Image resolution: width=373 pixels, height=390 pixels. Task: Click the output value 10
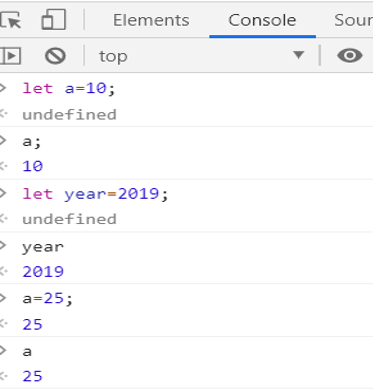coord(32,166)
